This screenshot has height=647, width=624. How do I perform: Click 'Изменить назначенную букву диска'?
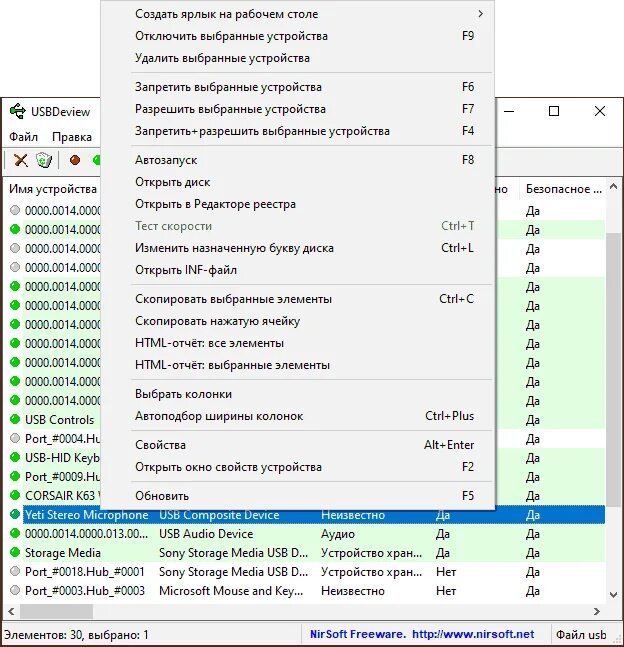(298, 248)
